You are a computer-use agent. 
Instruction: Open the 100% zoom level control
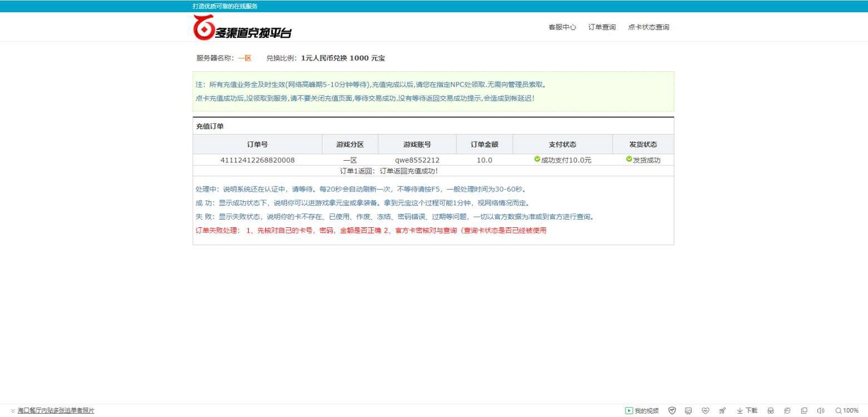(847, 411)
